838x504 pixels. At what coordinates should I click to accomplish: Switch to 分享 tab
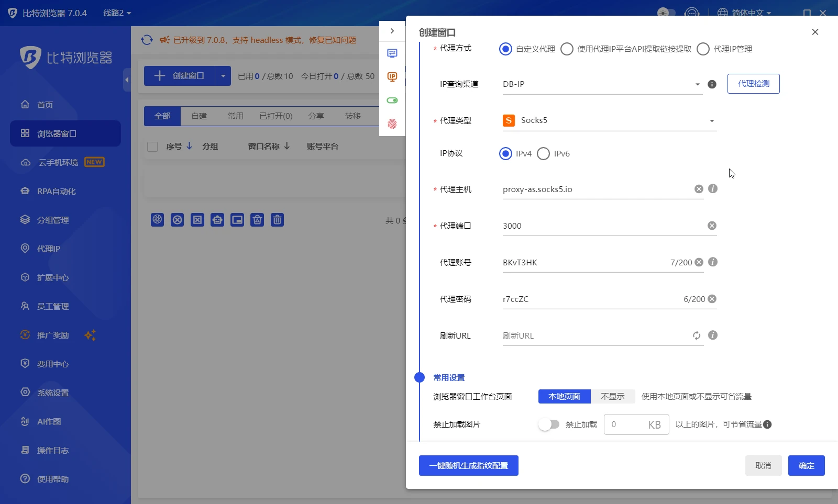pos(316,116)
